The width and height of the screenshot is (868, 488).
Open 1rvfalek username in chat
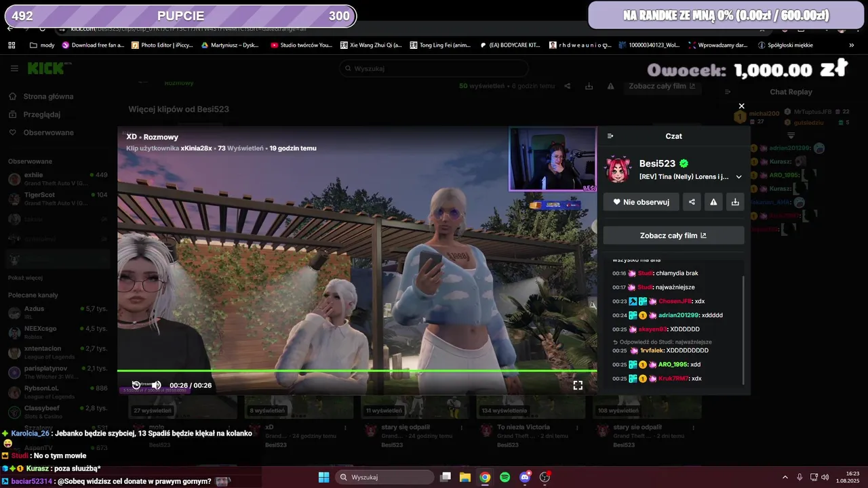pyautogui.click(x=652, y=350)
